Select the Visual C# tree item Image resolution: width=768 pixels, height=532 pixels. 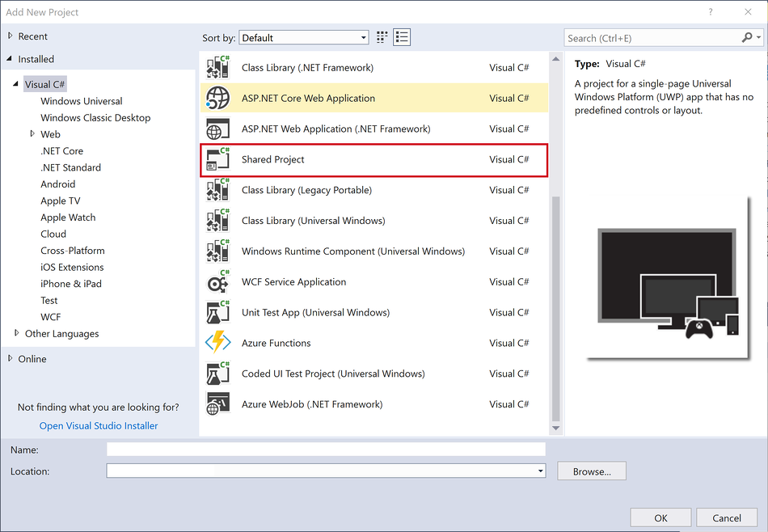coord(44,84)
